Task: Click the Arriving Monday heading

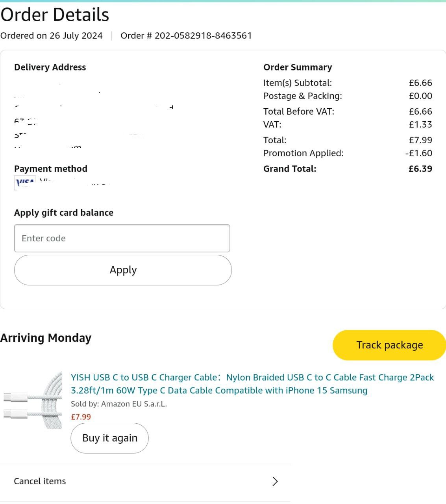Action: (46, 338)
